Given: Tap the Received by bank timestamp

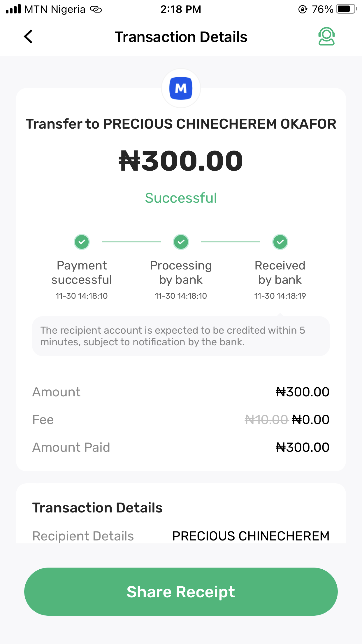Looking at the screenshot, I should click(280, 296).
